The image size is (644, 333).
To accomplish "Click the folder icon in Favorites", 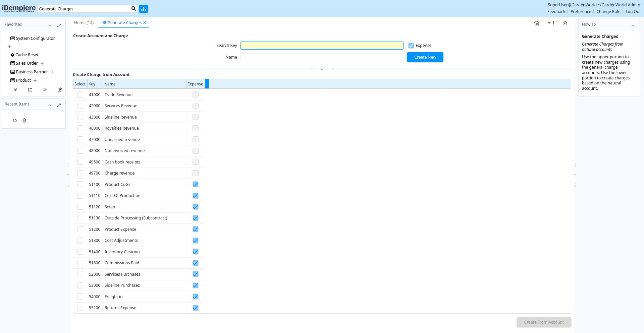I will (x=30, y=90).
